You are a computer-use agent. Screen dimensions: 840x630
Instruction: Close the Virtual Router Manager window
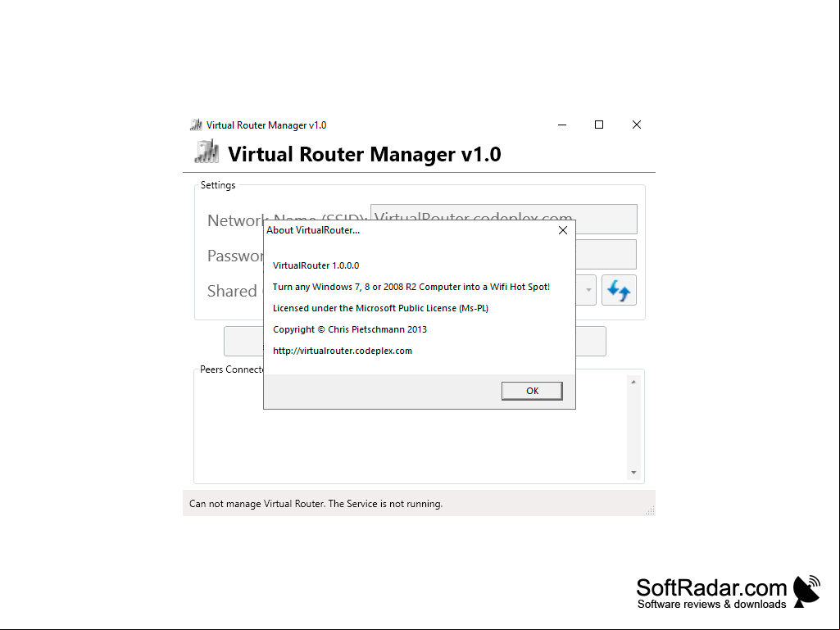point(637,125)
